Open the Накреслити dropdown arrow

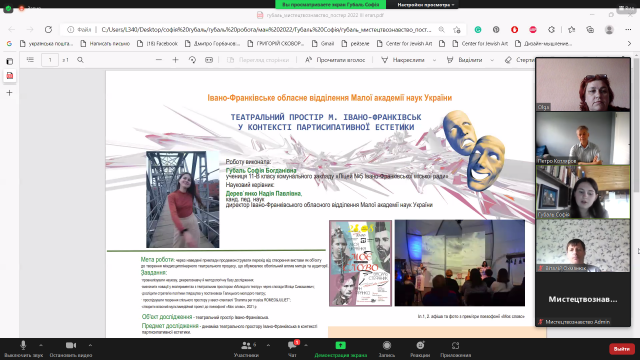[434, 60]
